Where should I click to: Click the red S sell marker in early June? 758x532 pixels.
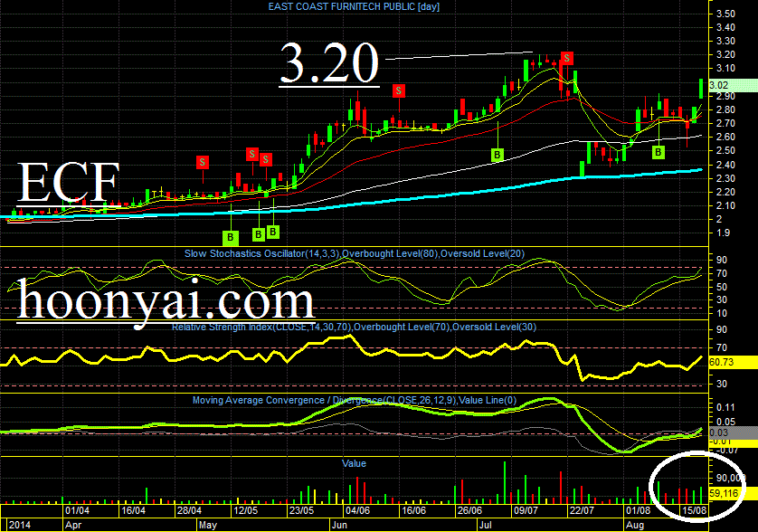pos(399,90)
